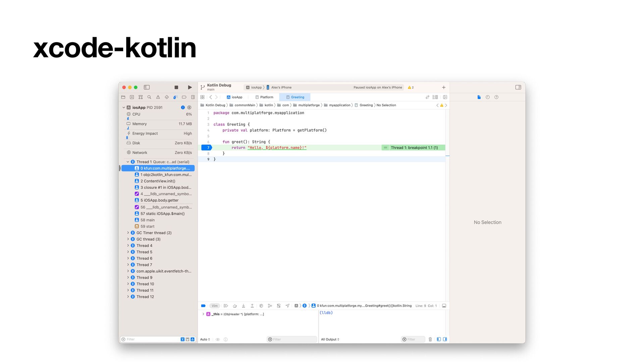The image size is (644, 362).
Task: Open the Debug Memory Graph
Action: pyautogui.click(x=270, y=306)
